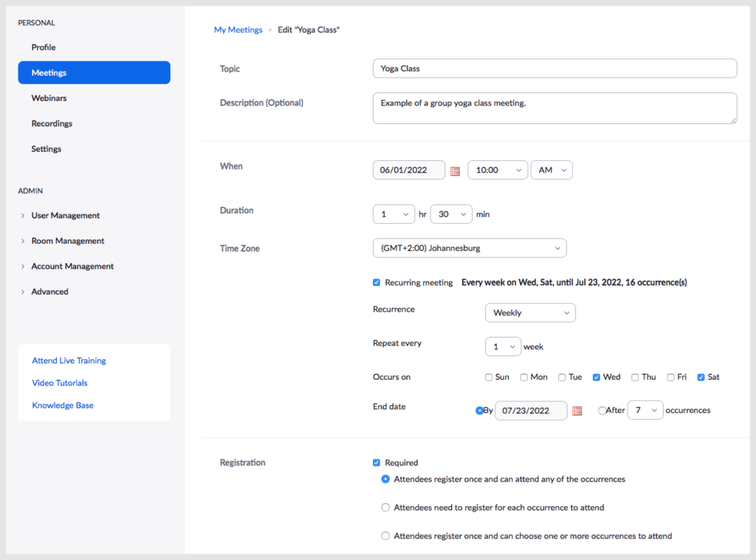This screenshot has width=756, height=560.
Task: Open the Video Tutorials link
Action: point(60,383)
